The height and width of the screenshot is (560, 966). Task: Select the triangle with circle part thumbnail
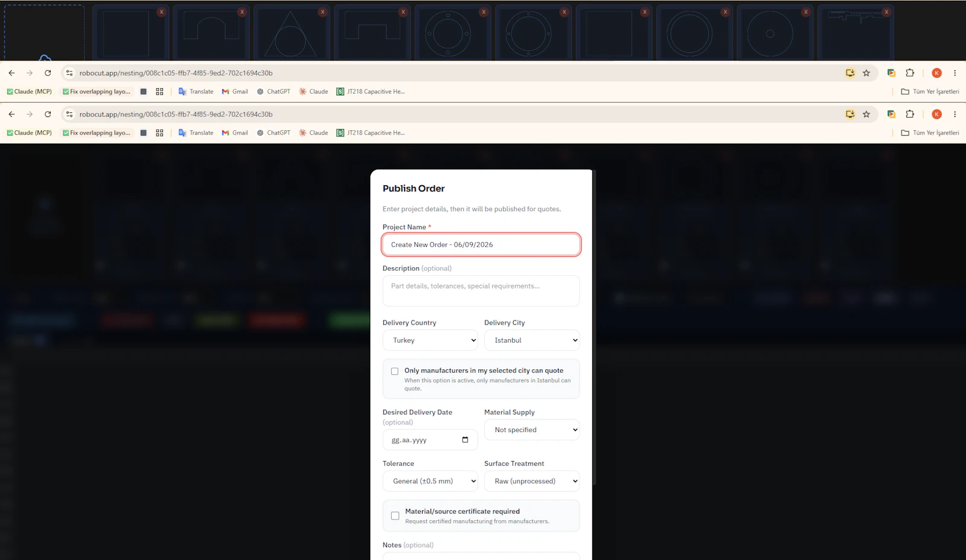coord(292,34)
